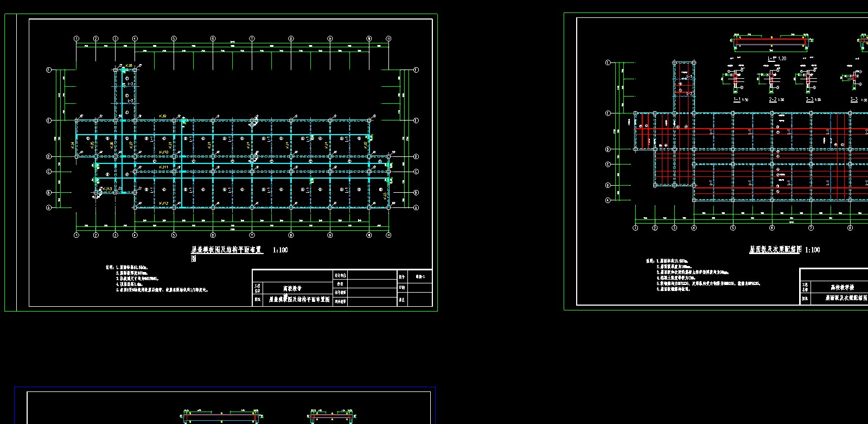This screenshot has width=868, height=424.
Task: Pick the KJ10 frame label
Action: (x=164, y=152)
